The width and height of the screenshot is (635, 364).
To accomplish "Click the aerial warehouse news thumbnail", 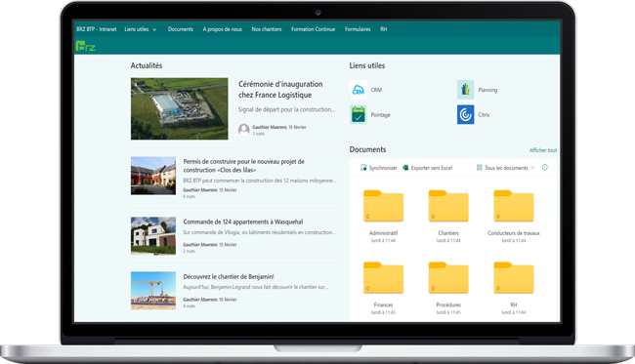I will point(180,108).
